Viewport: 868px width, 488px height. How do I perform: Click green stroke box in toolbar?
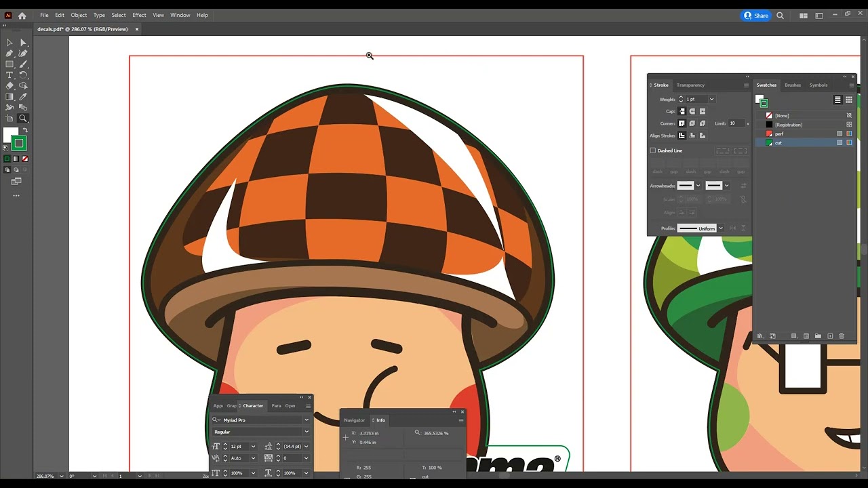tap(19, 143)
